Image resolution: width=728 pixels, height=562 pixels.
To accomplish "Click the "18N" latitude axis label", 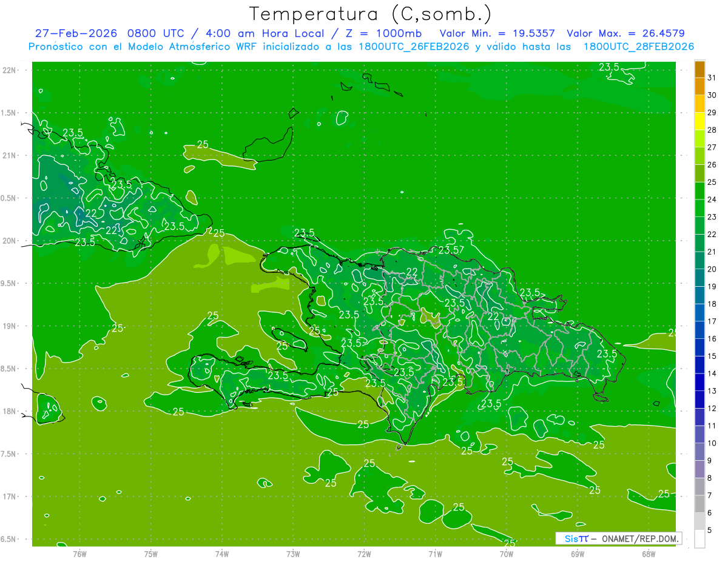I will [10, 411].
